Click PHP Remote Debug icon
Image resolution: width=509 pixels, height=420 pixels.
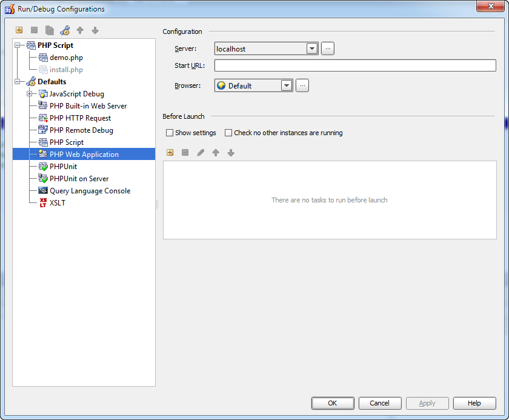click(43, 130)
